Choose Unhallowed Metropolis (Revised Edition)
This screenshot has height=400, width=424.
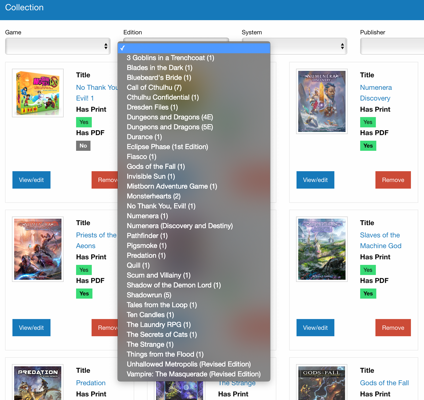[x=194, y=364]
